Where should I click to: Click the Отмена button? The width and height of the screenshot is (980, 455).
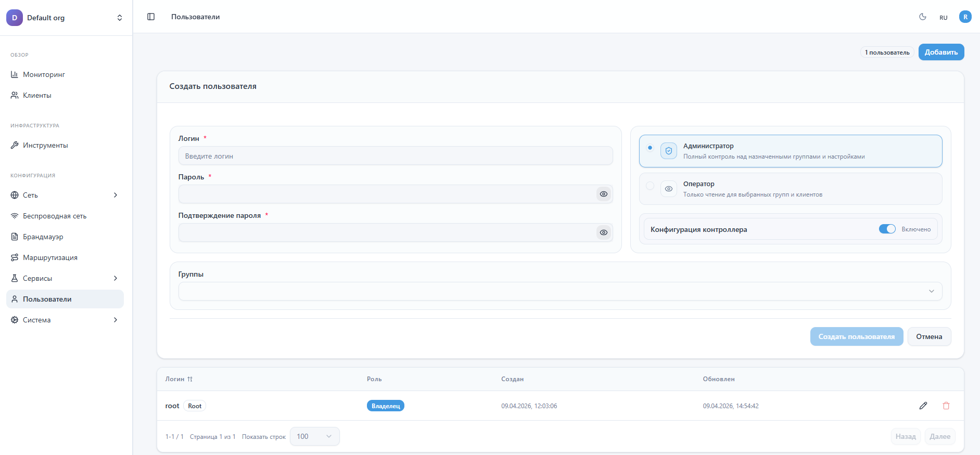[929, 336]
